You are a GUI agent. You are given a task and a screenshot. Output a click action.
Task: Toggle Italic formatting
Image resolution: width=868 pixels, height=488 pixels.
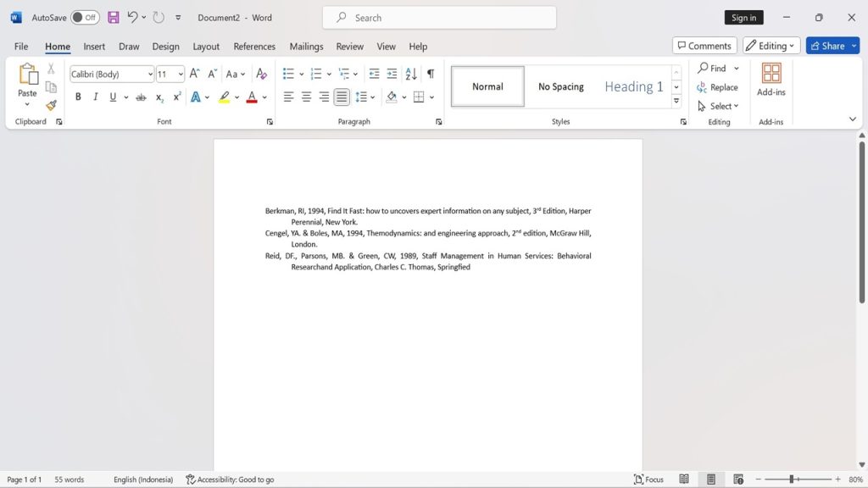coord(95,97)
